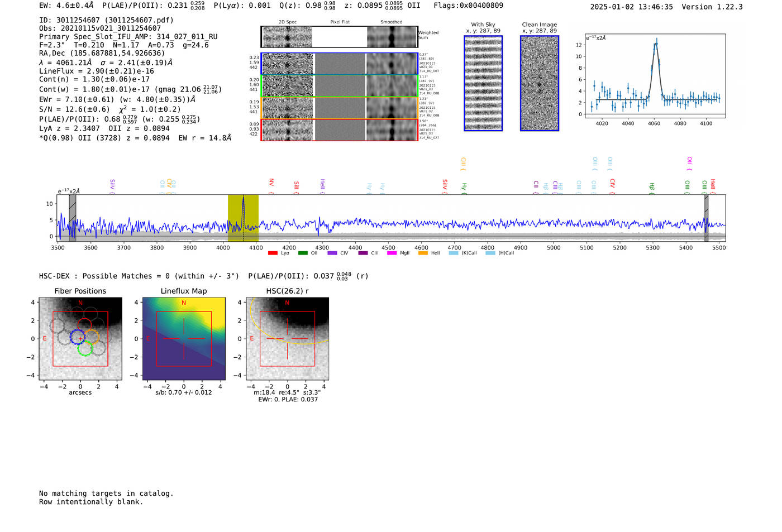Image resolution: width=782 pixels, height=532 pixels.
Task: Click the Version 1.22.3 timestamp text
Action: (x=666, y=7)
